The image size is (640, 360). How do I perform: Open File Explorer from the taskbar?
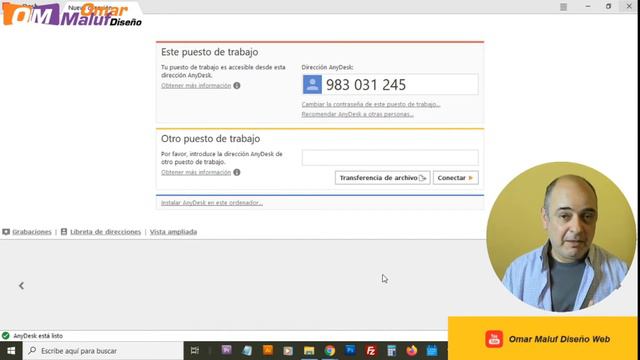click(309, 351)
